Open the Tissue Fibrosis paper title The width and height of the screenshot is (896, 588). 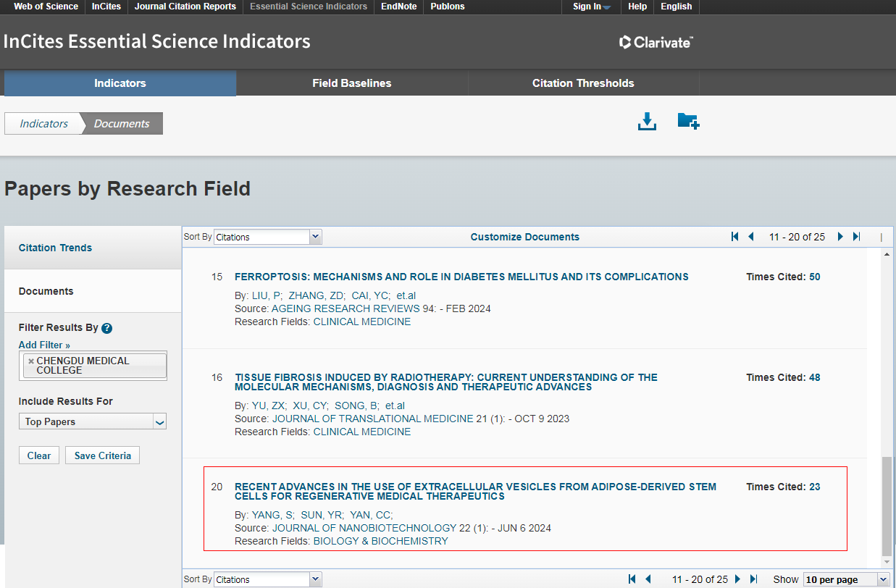446,382
